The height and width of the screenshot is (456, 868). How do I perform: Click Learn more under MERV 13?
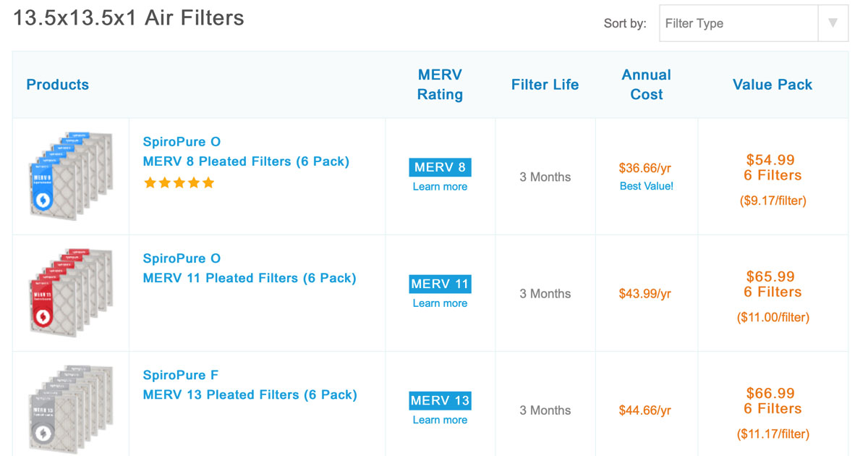point(440,420)
